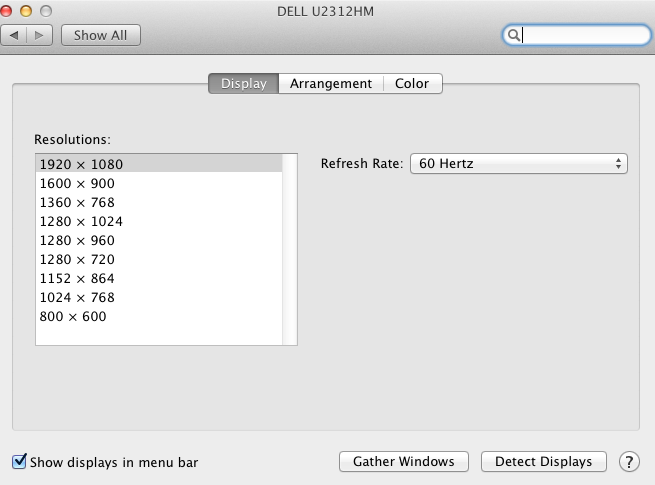Click the resolutions list scrollbar
The width and height of the screenshot is (655, 485).
coord(290,249)
